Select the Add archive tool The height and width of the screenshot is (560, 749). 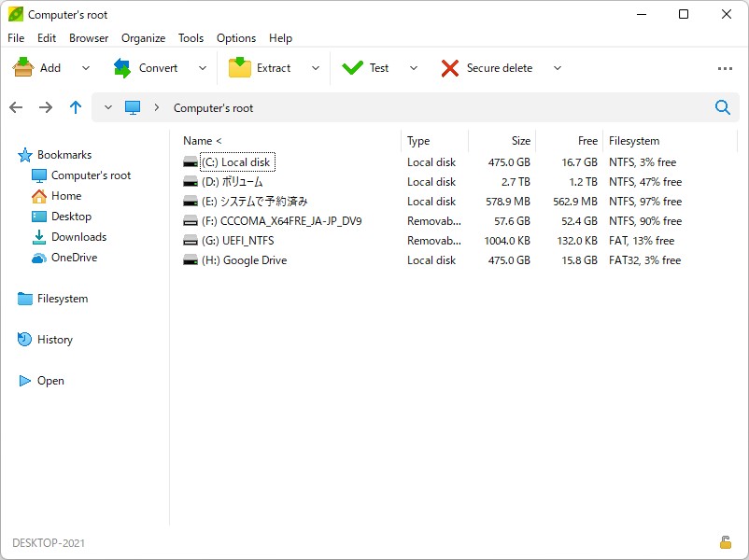[42, 67]
